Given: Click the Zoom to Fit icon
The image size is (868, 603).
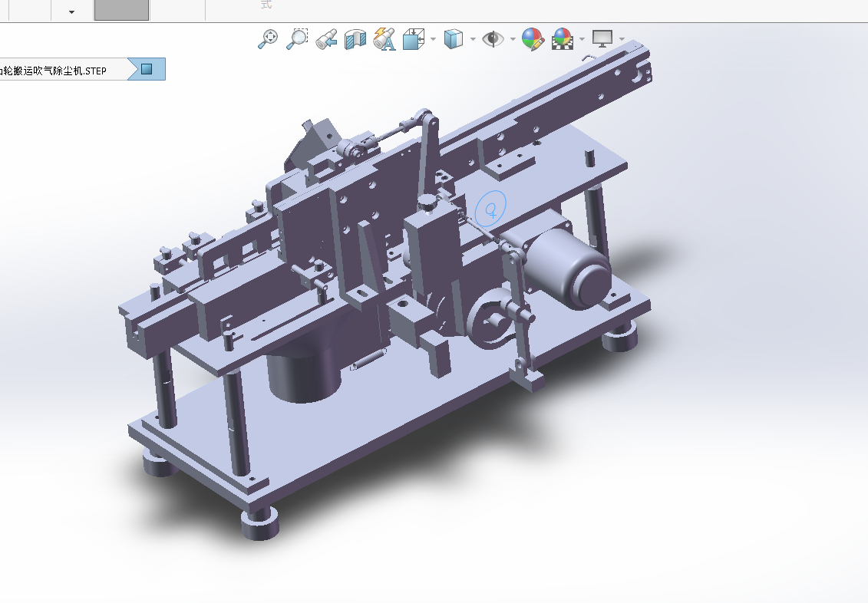Looking at the screenshot, I should [x=269, y=38].
